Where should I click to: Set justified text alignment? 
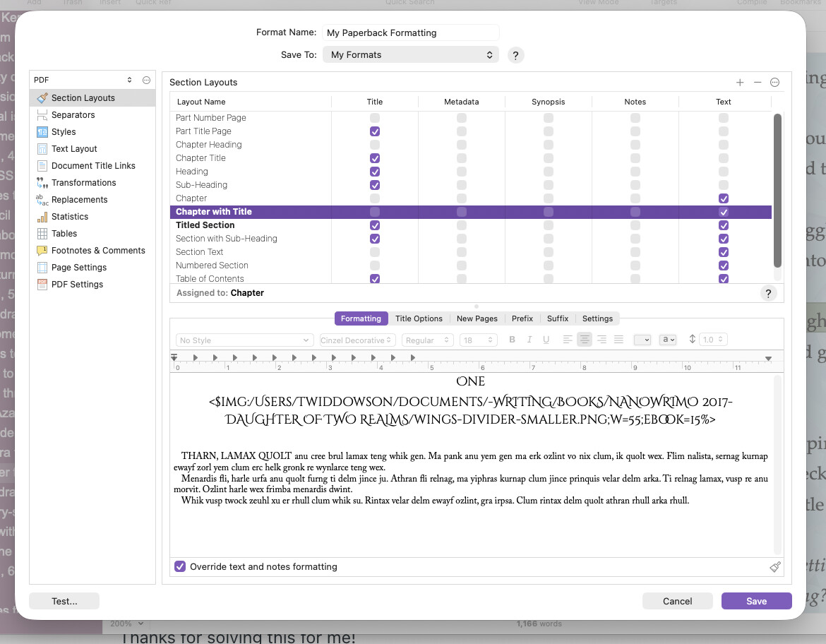(x=618, y=340)
